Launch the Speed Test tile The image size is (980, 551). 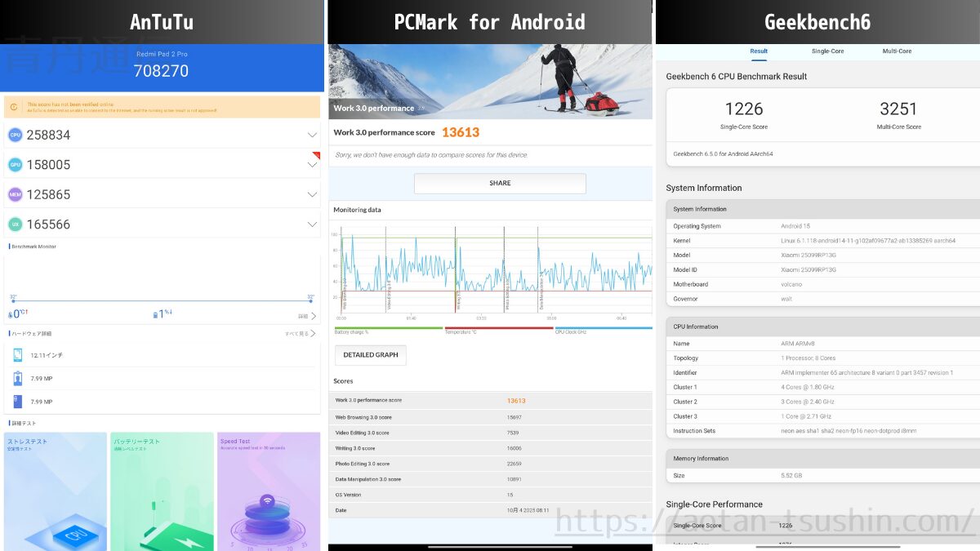(269, 490)
